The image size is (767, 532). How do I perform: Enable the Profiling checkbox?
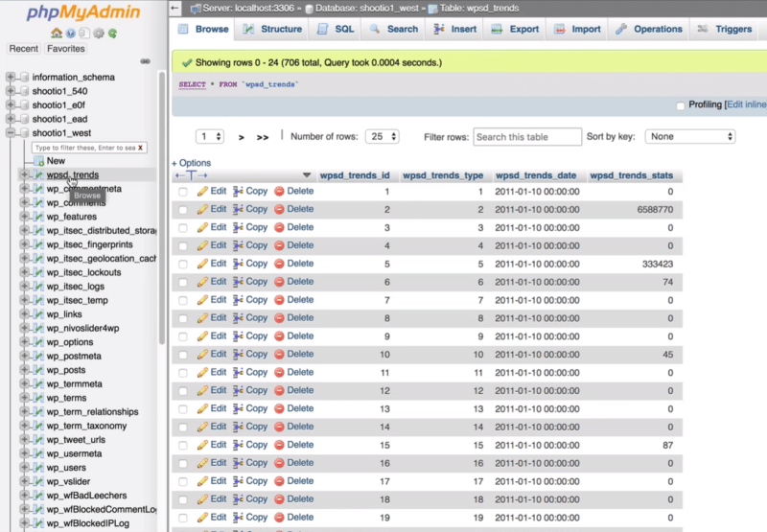tap(680, 105)
